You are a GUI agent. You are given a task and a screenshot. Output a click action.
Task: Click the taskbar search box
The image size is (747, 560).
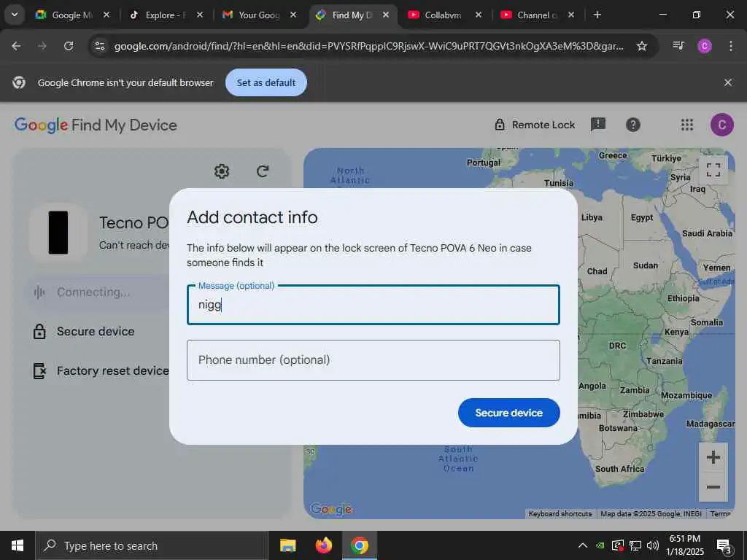click(x=152, y=545)
